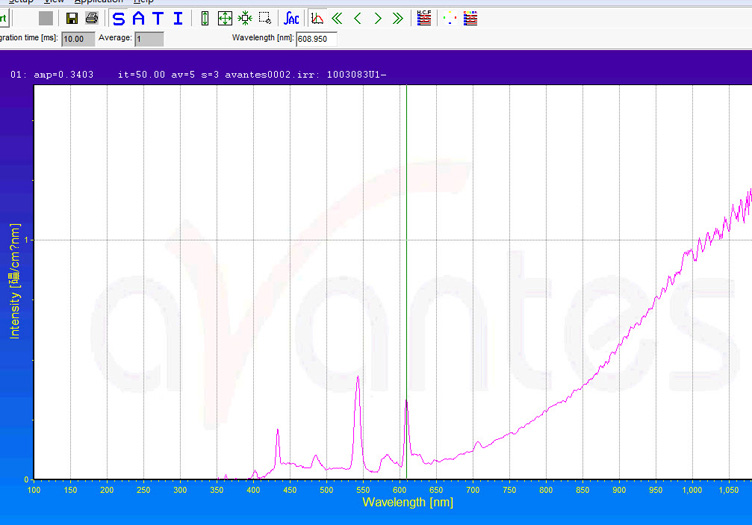752x525 pixels.
Task: Click the autoscale Y-axis icon
Action: point(205,18)
